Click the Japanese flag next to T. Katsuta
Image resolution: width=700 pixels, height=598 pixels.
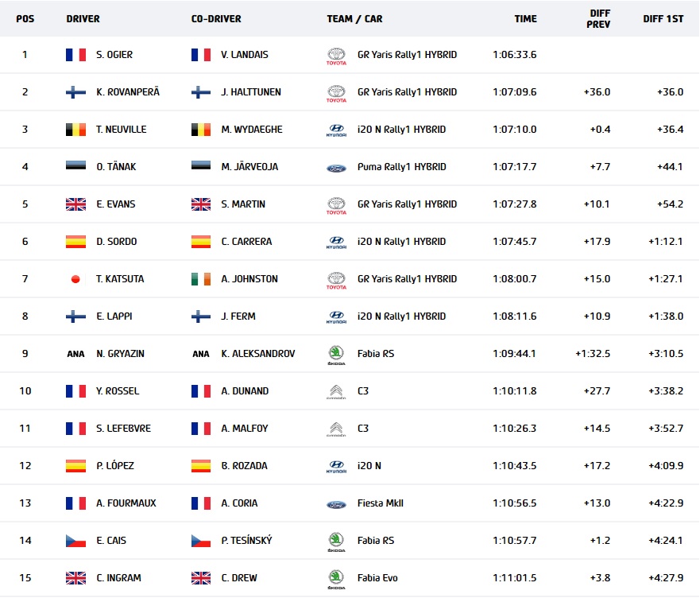click(x=75, y=279)
